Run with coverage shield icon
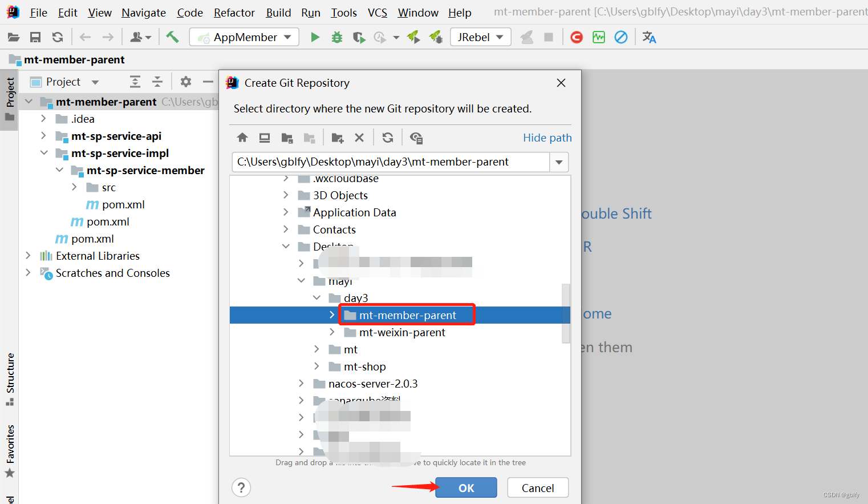 pos(359,37)
